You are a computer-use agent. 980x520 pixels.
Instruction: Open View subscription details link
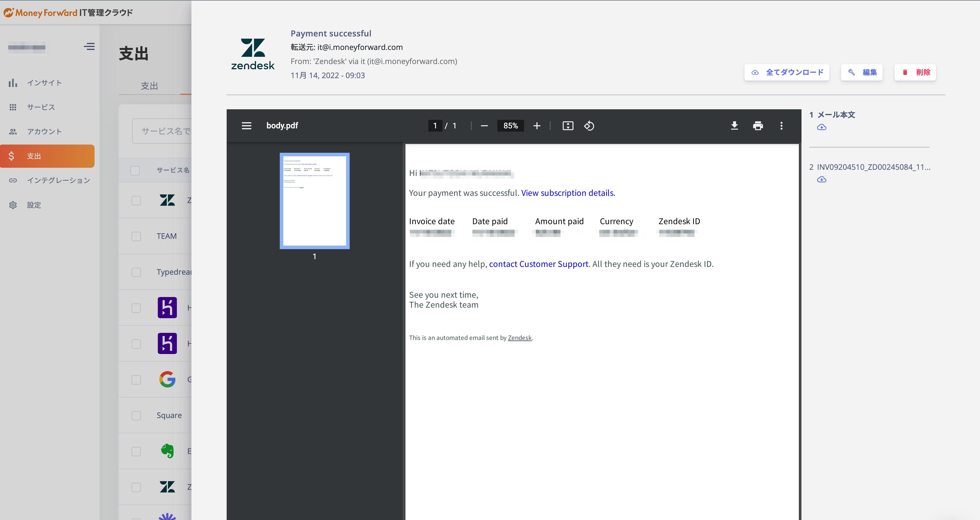tap(568, 193)
